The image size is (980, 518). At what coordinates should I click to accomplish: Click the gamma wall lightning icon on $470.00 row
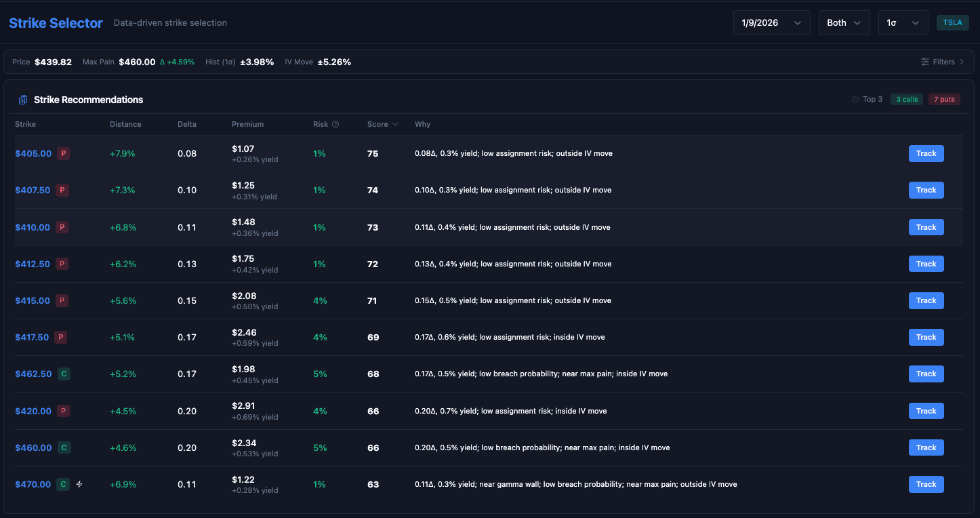click(79, 484)
